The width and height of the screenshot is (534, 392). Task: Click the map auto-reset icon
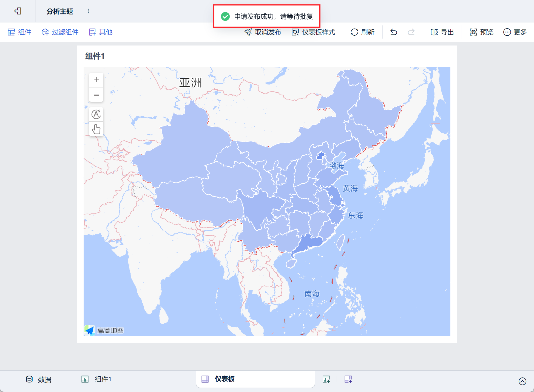coord(96,114)
